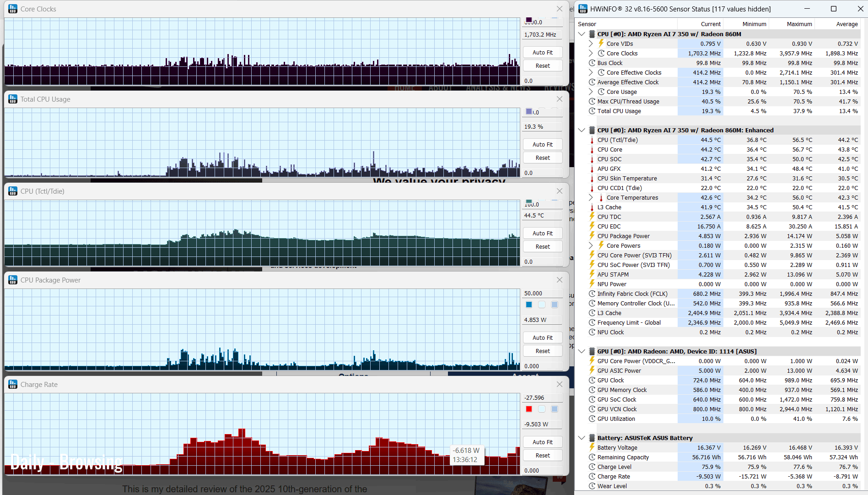Click the thermometer icon beside APU GFX

(592, 169)
